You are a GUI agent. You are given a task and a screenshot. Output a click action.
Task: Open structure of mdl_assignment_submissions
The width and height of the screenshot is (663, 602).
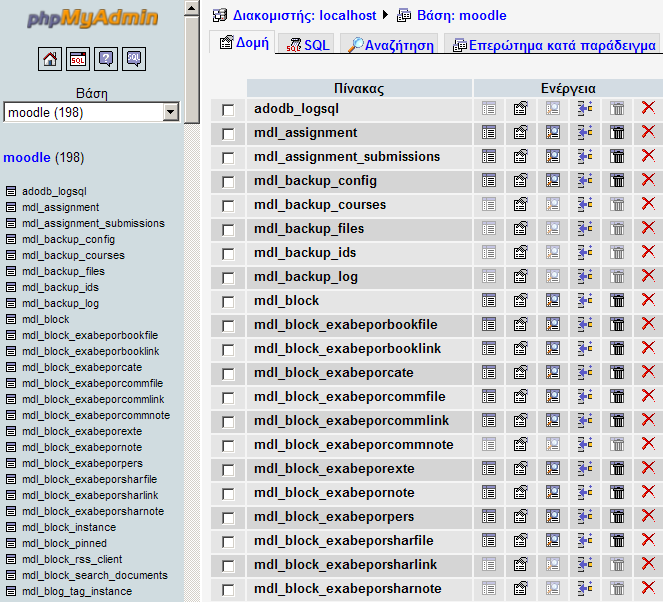click(x=521, y=157)
